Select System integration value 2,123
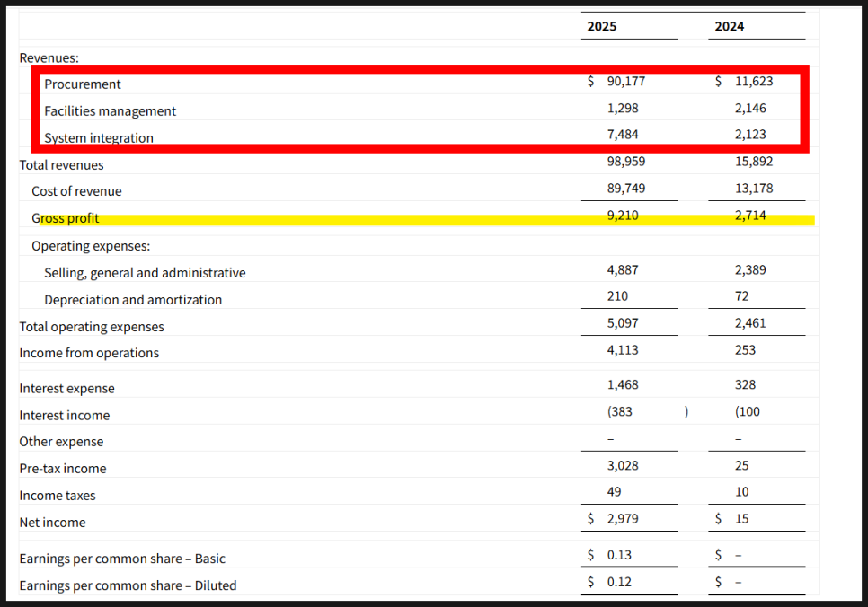 pos(750,135)
